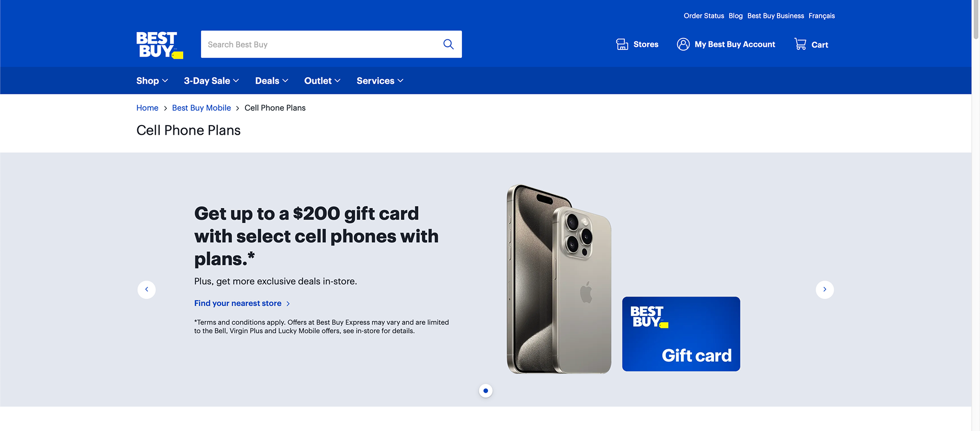Image resolution: width=980 pixels, height=431 pixels.
Task: Expand the 3-Day Sale dropdown
Action: pos(211,81)
